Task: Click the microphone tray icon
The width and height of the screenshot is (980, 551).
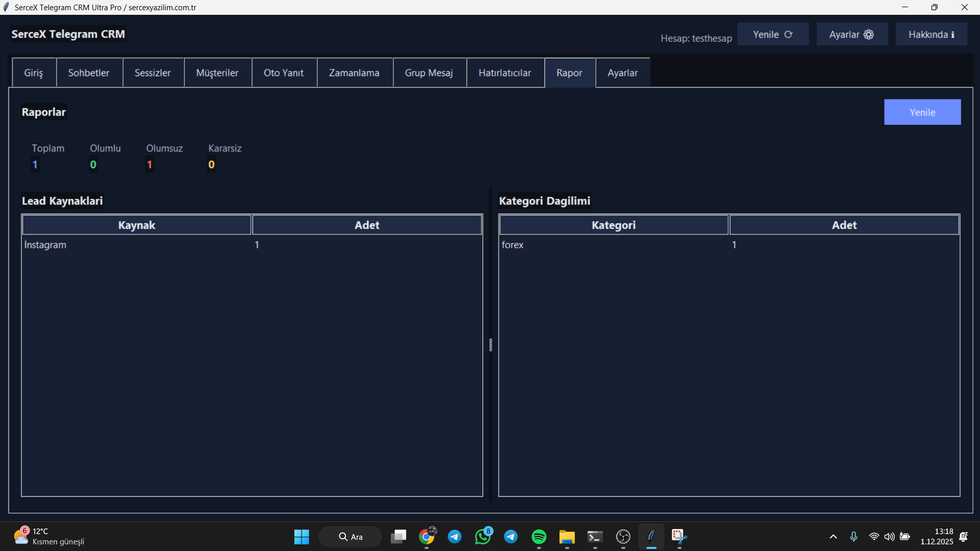Action: click(853, 537)
